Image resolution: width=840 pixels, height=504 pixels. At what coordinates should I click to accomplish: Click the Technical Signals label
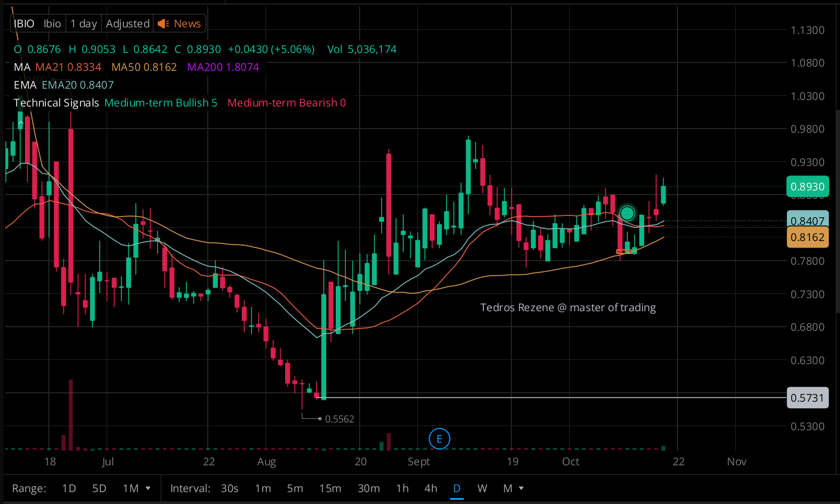57,103
